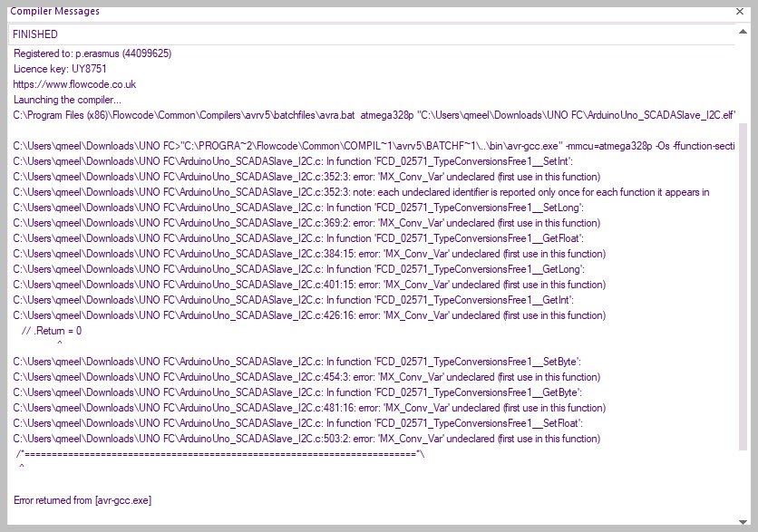The height and width of the screenshot is (532, 758).
Task: Click the vertical scrollbar thumb
Action: click(x=741, y=285)
